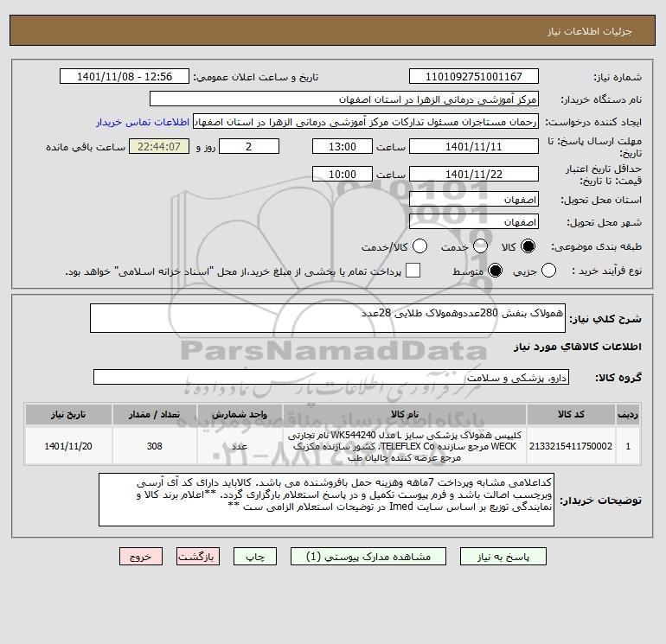
Task: Click the تاریخ نیاز column header
Action: click(x=68, y=414)
